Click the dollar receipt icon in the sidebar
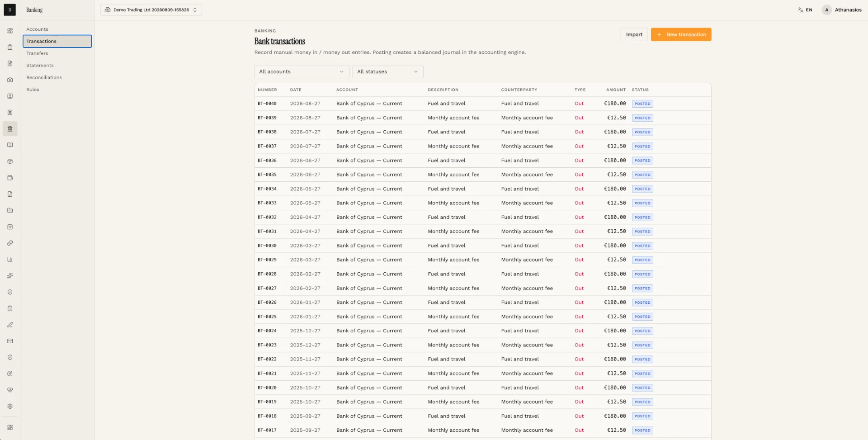Viewport: 868px width, 440px height. click(x=10, y=112)
